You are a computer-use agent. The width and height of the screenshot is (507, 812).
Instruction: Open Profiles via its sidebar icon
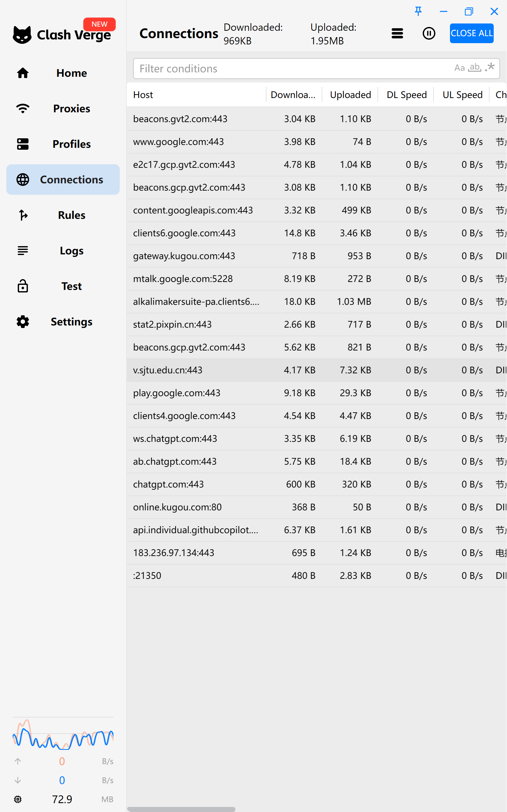[x=22, y=144]
